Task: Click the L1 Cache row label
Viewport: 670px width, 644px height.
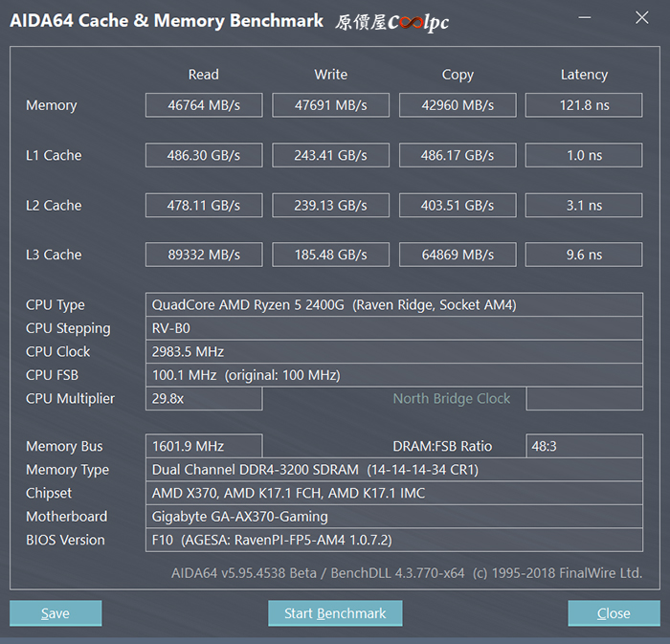Action: click(x=54, y=155)
